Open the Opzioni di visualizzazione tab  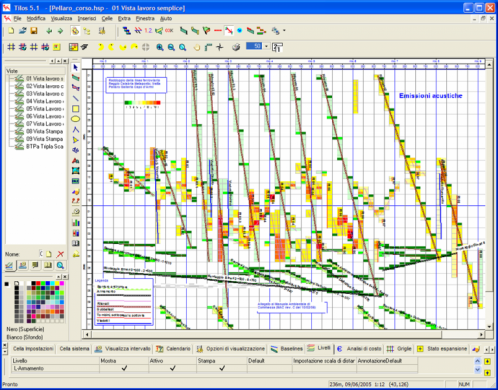(231, 349)
